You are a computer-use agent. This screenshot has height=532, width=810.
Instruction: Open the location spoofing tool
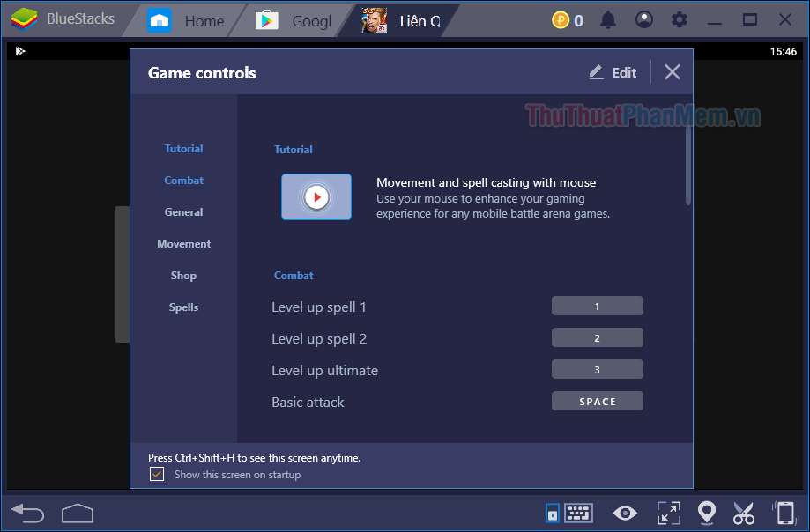(706, 513)
